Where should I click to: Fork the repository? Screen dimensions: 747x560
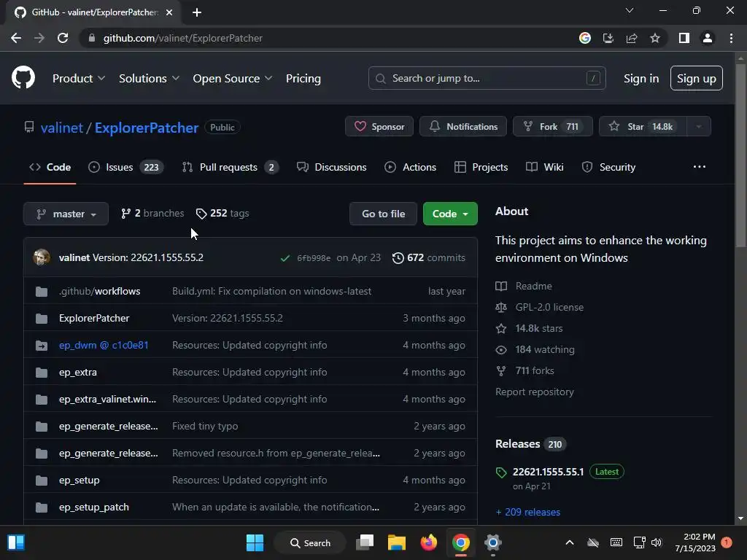pyautogui.click(x=553, y=127)
